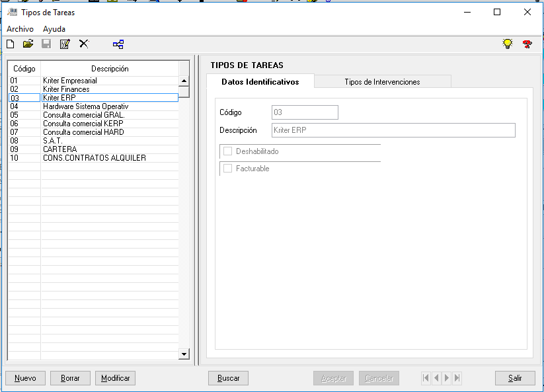The image size is (544, 392).
Task: Toggle the Facturable checkbox
Action: (x=228, y=169)
